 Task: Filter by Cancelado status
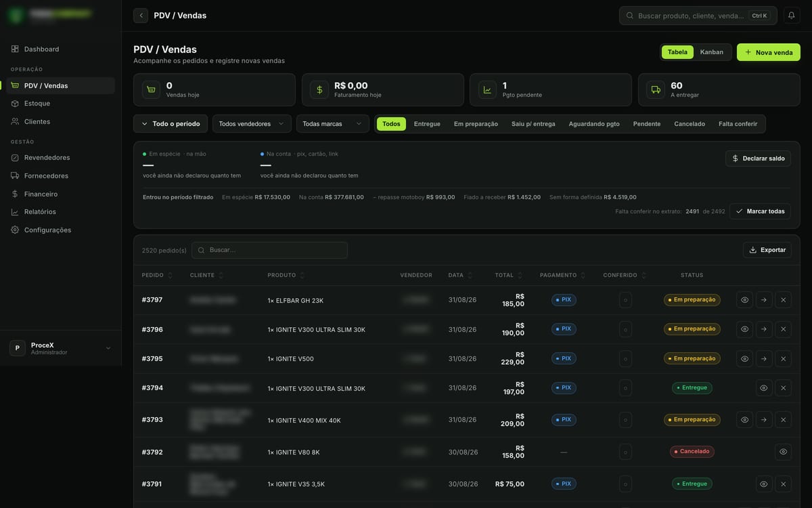coord(690,124)
